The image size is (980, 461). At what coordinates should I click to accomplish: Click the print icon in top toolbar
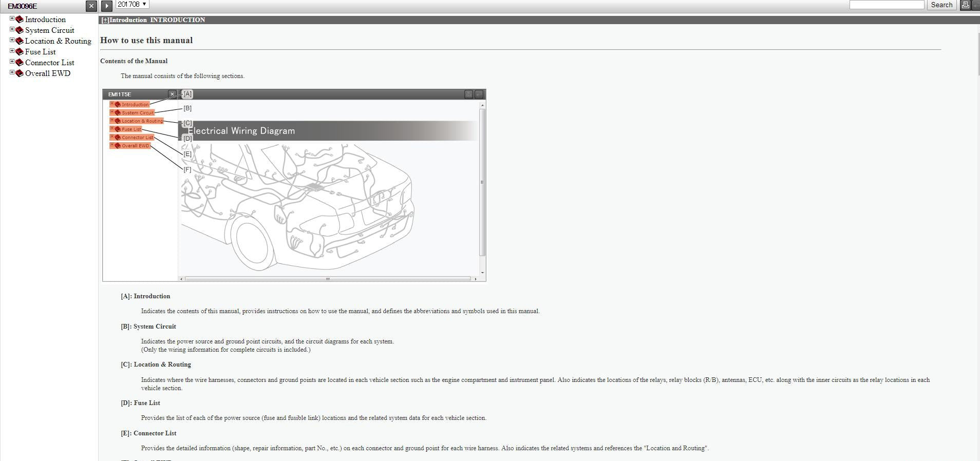coord(965,5)
